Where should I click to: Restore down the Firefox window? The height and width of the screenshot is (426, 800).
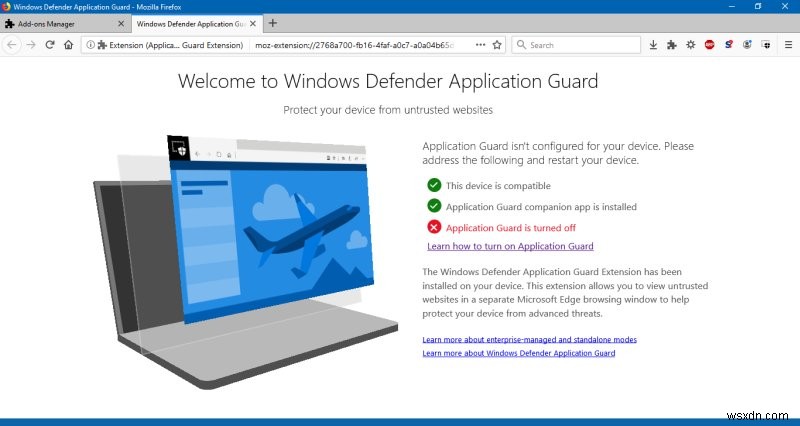point(758,7)
